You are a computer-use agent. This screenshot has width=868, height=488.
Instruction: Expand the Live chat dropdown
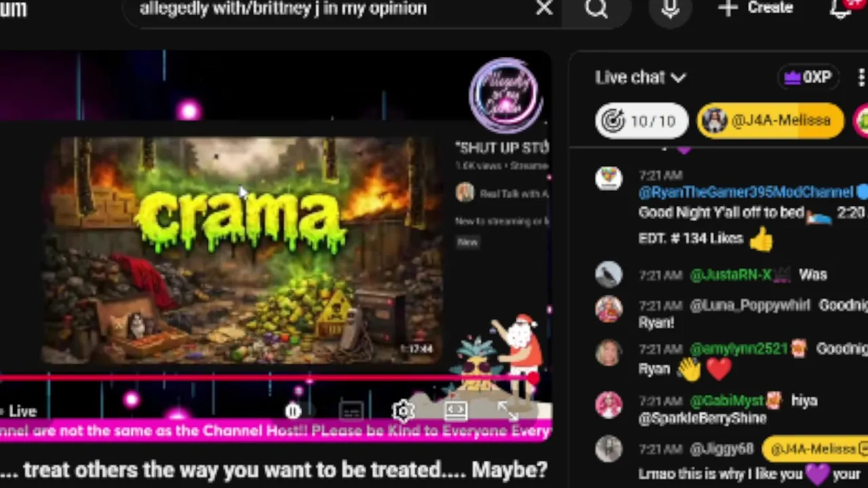[640, 78]
